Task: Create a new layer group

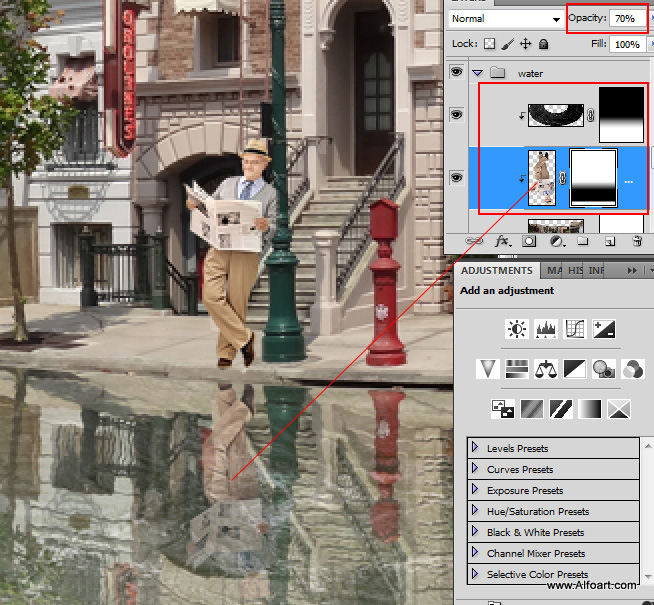Action: click(583, 241)
